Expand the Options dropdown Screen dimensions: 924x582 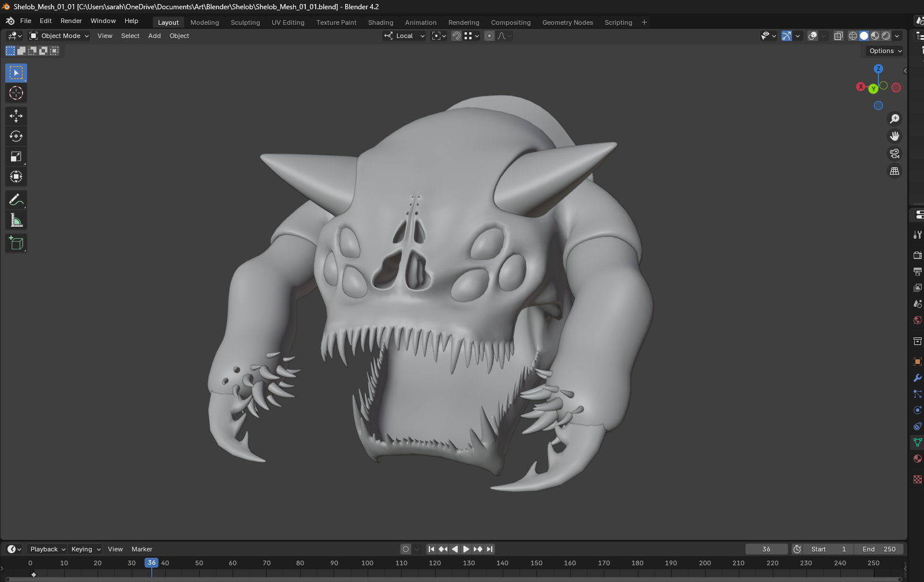pos(885,51)
